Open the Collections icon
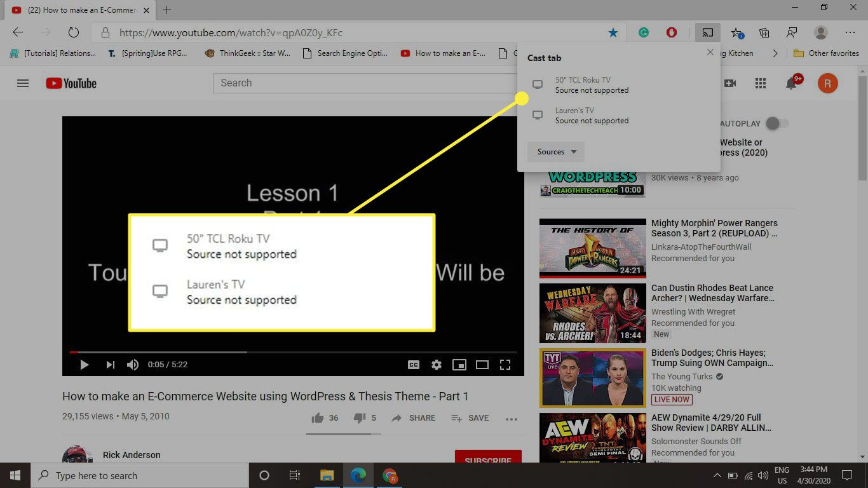 764,32
